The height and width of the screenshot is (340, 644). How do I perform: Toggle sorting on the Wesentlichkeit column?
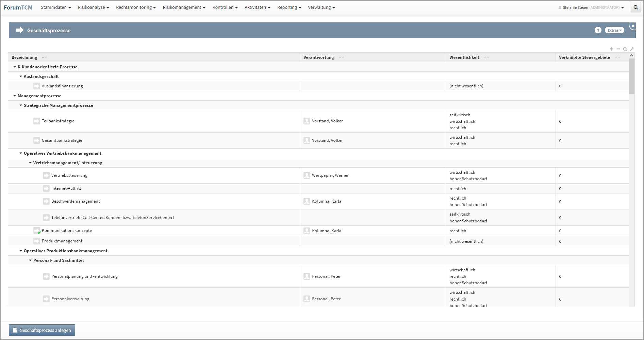pyautogui.click(x=486, y=57)
